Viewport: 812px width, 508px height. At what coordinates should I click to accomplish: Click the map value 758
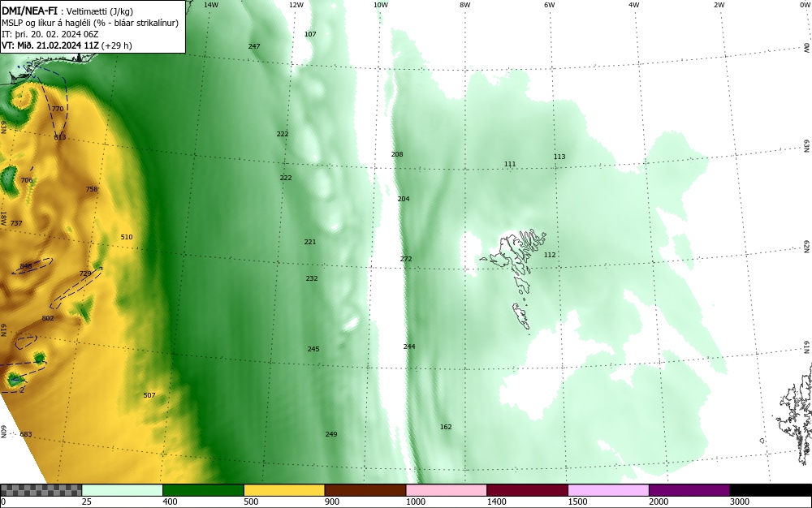click(92, 189)
